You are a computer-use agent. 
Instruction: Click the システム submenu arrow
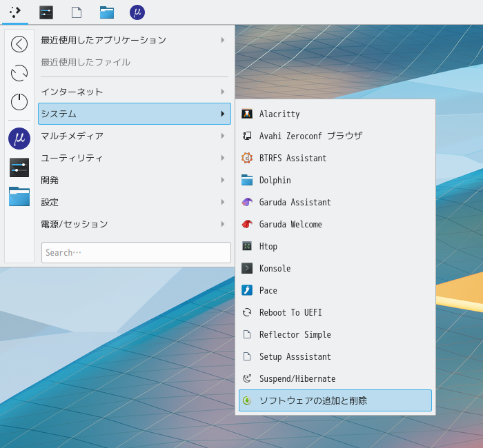coord(223,114)
